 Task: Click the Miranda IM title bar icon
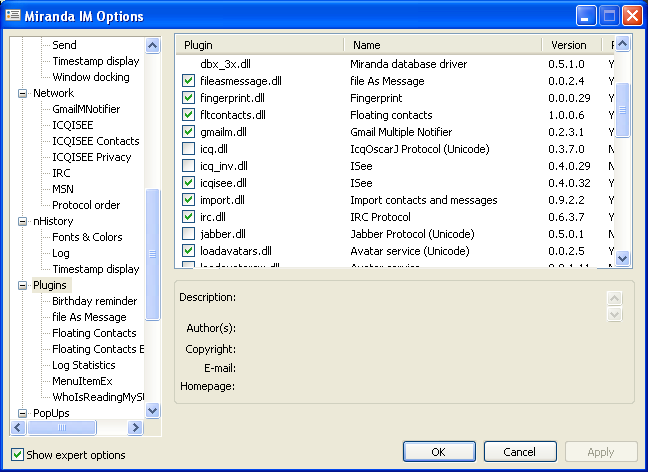tap(12, 16)
